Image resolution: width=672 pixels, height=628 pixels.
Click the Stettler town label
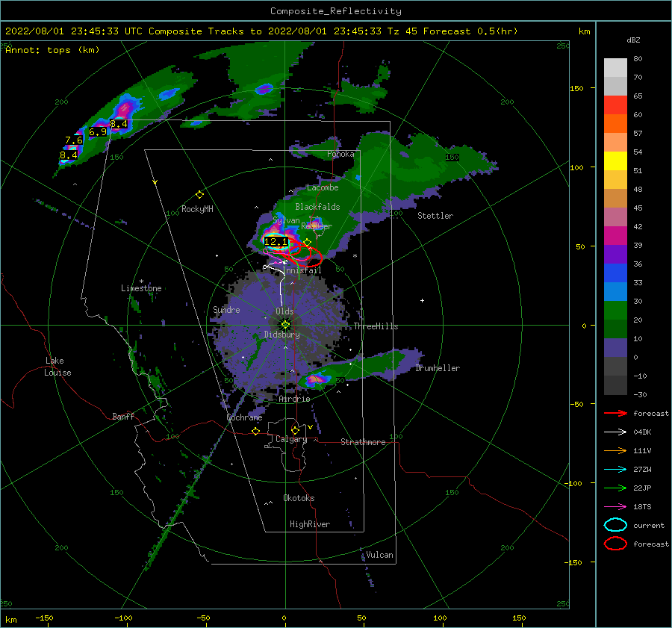click(x=435, y=216)
